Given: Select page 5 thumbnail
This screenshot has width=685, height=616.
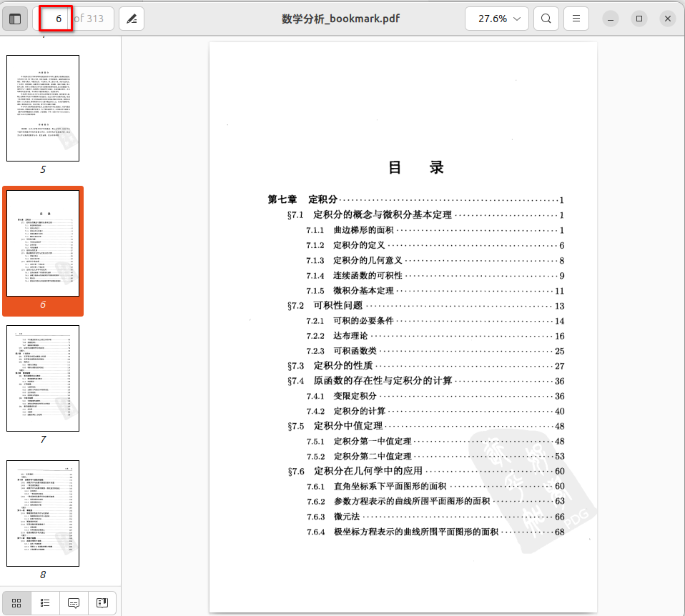Looking at the screenshot, I should pos(43,108).
